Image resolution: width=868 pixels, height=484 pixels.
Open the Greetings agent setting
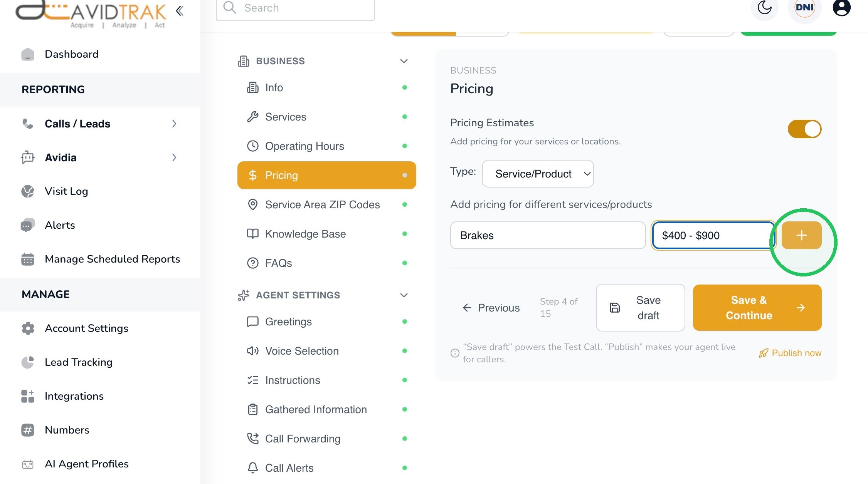[326, 322]
